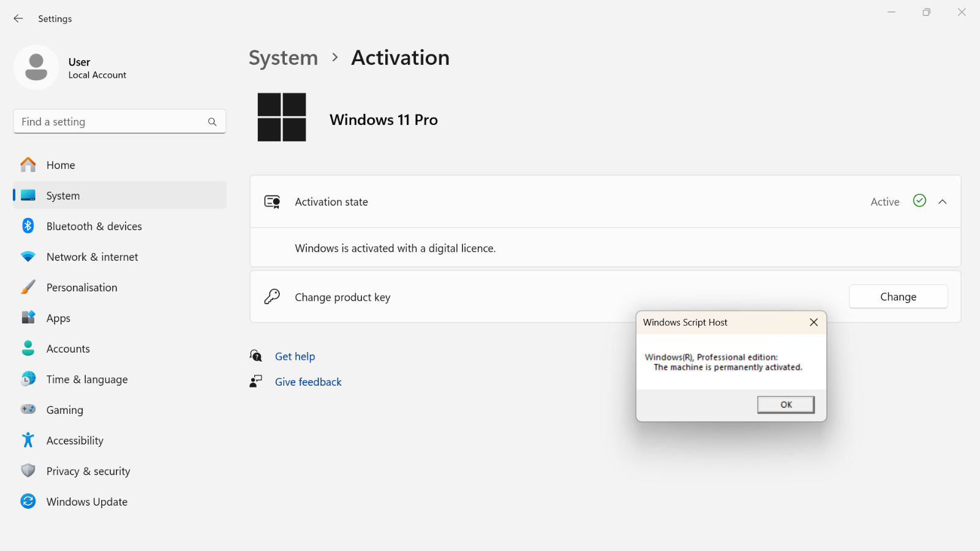Minimize the Settings window
This screenshot has height=551, width=980.
point(891,12)
